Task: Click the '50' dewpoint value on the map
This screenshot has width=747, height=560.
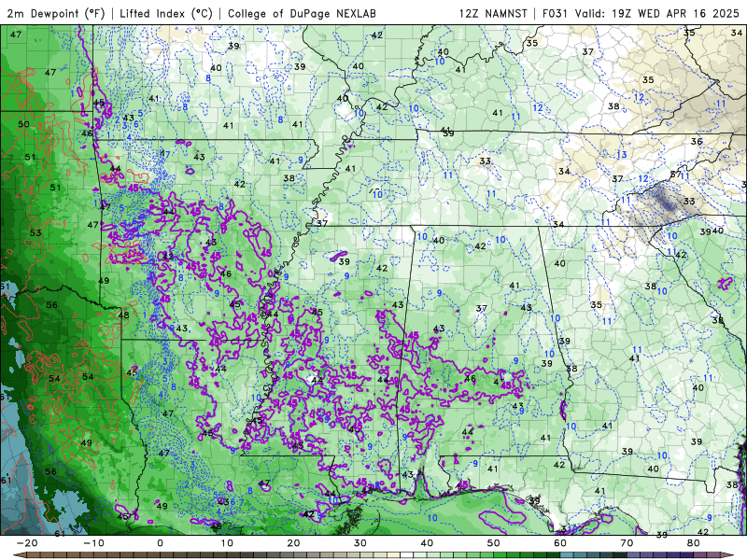Action: pyautogui.click(x=23, y=124)
